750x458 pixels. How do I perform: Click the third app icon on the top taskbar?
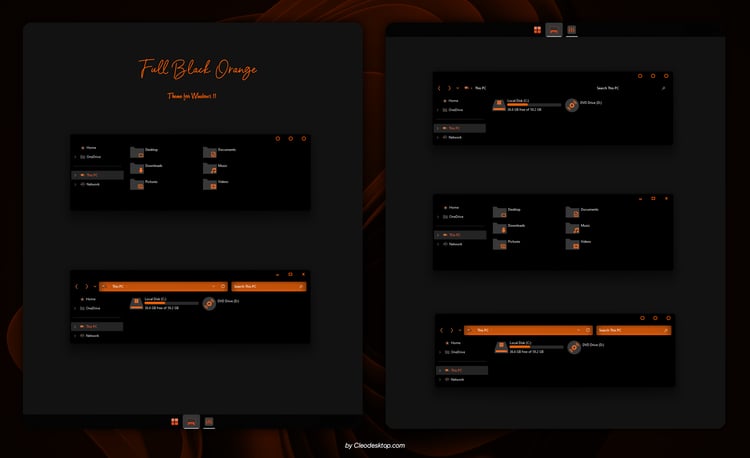(x=572, y=30)
